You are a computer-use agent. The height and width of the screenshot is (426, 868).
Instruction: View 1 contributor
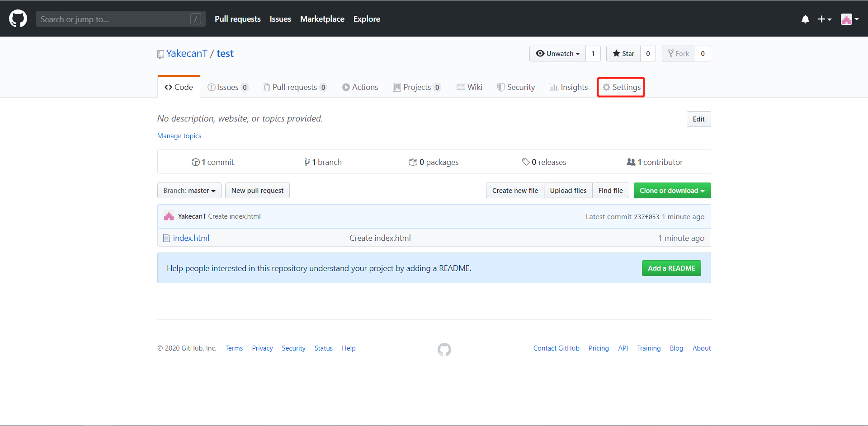655,162
